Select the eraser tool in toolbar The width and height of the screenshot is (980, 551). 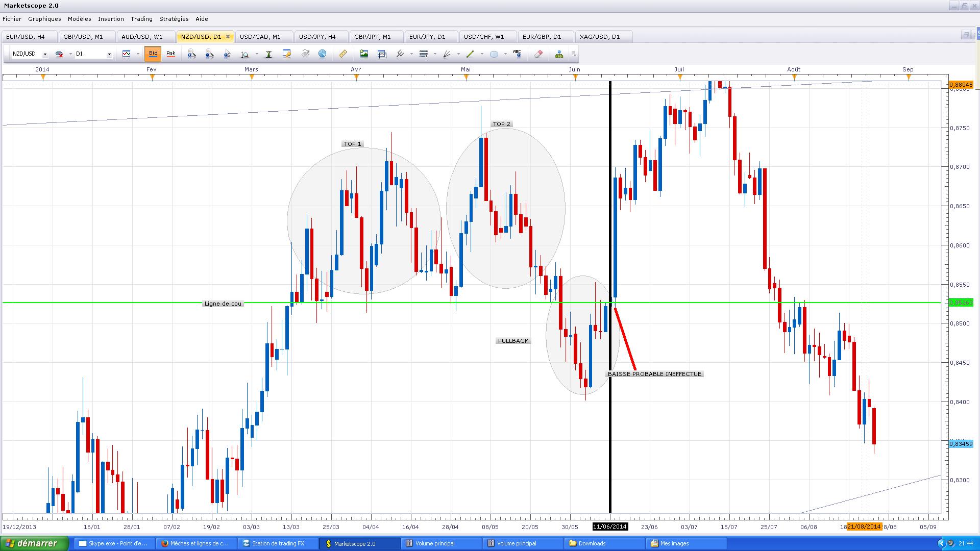538,54
